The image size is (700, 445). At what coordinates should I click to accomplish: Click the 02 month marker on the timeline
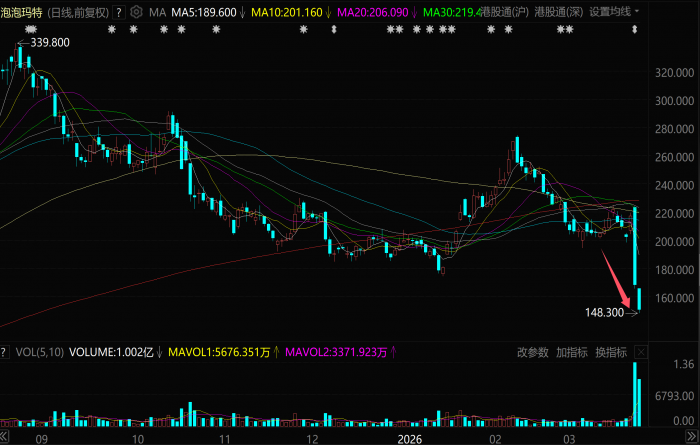pyautogui.click(x=495, y=439)
